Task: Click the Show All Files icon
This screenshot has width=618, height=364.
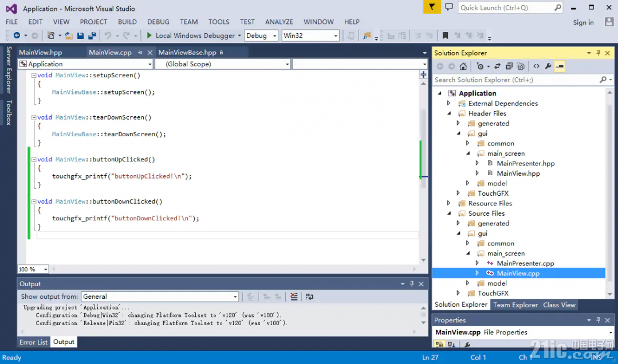Action: pyautogui.click(x=521, y=66)
